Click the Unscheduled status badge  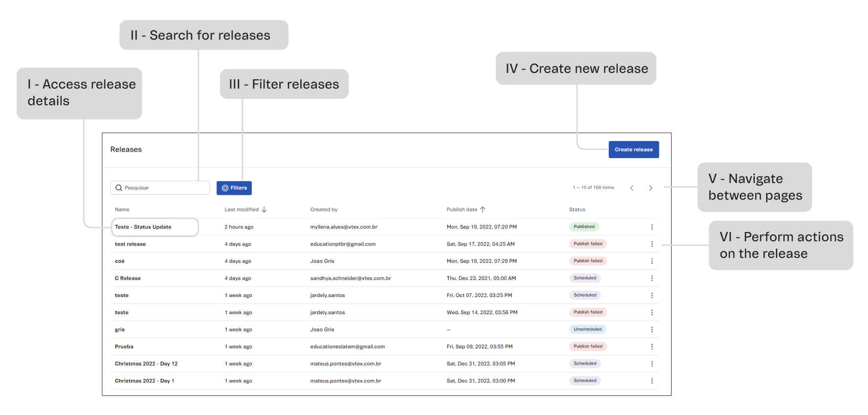(x=587, y=329)
